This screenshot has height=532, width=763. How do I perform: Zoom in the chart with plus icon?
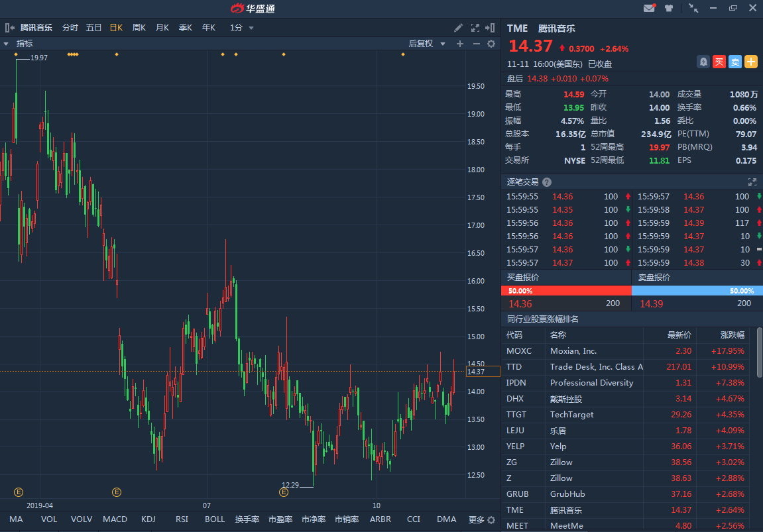(x=460, y=44)
